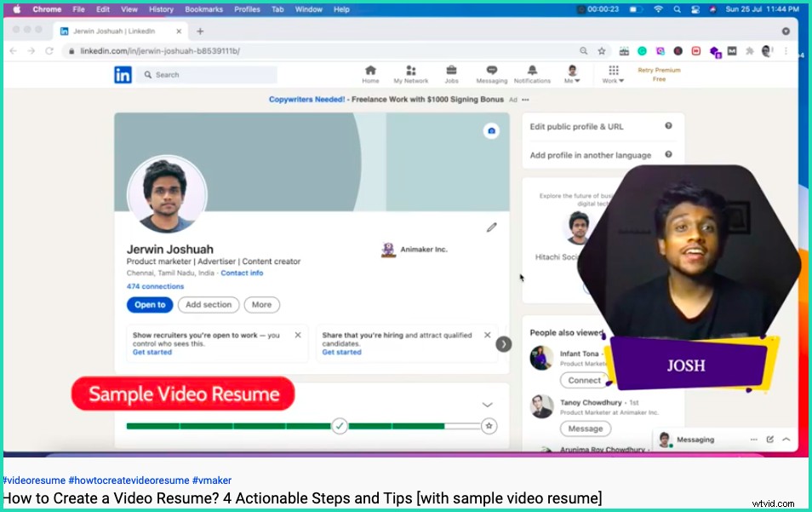This screenshot has width=812, height=512.
Task: Click the checkmark on the profile progress bar
Action: coord(340,425)
